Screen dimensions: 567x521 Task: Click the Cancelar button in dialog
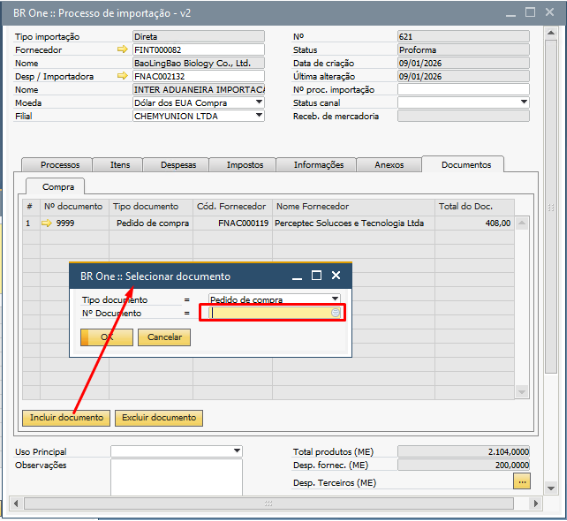[x=165, y=337]
